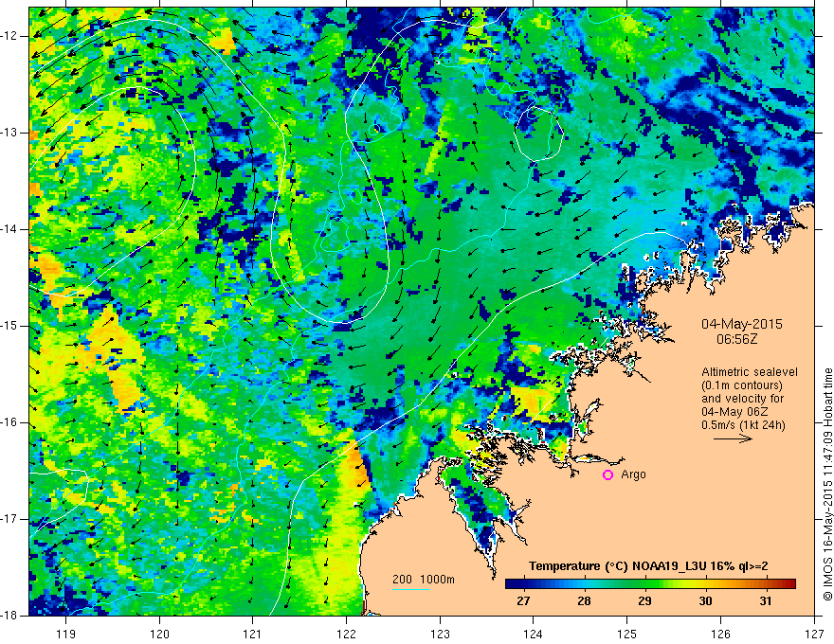Image resolution: width=834 pixels, height=644 pixels.
Task: Click the '(0.1m contours)' text line
Action: [x=742, y=385]
